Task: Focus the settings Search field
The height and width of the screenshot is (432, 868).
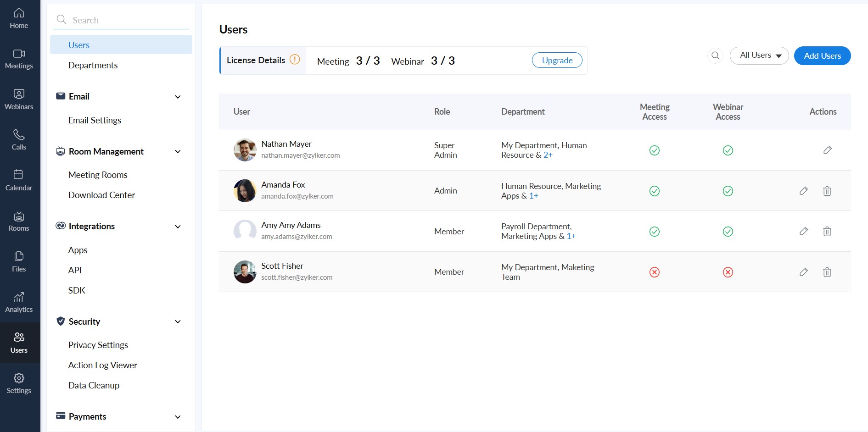Action: [x=121, y=20]
